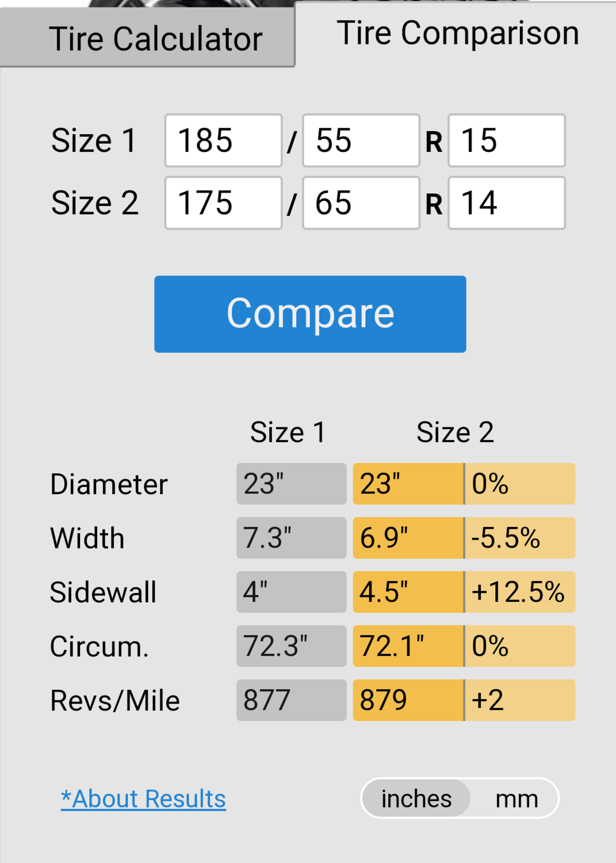The width and height of the screenshot is (616, 863).
Task: Click the Size 1 sidewall value 4"
Action: 291,592
